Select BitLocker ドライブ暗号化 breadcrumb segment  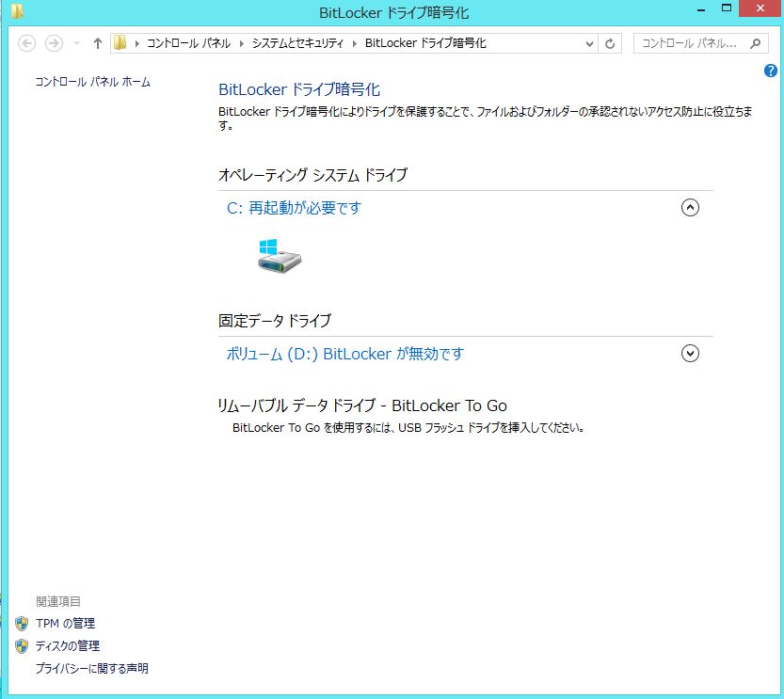point(425,43)
